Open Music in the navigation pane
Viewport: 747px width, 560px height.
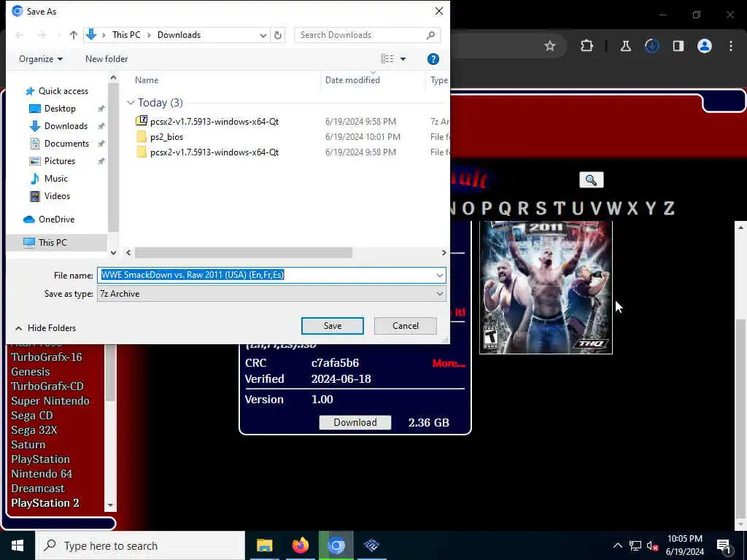coord(55,179)
